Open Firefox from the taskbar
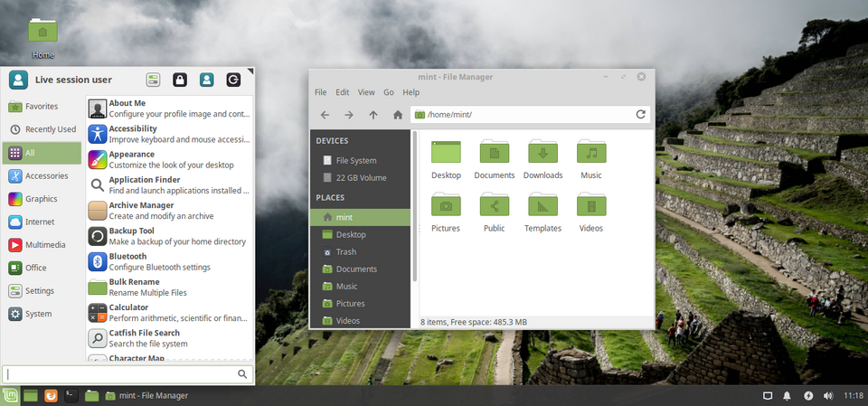 click(52, 395)
